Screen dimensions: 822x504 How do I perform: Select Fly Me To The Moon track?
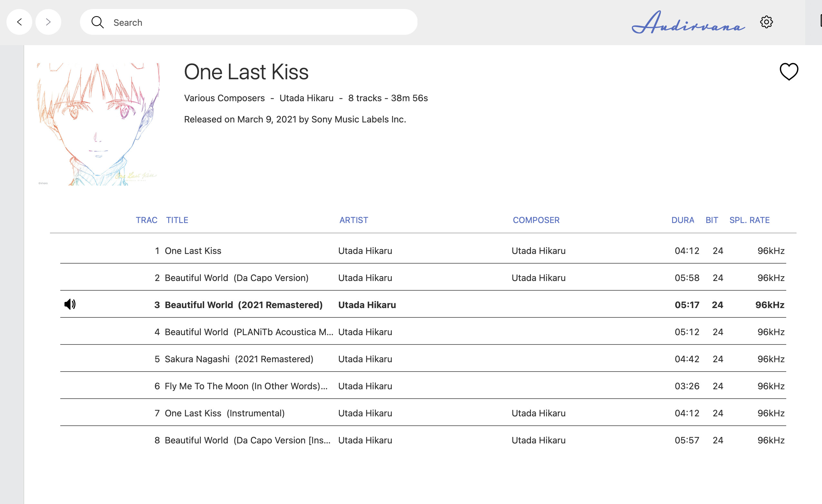[246, 386]
